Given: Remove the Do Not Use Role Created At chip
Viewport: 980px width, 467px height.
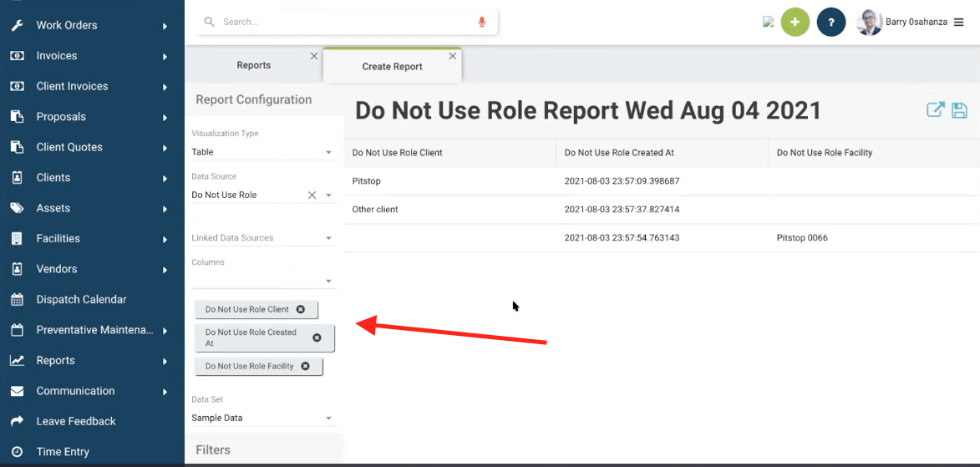Looking at the screenshot, I should tap(317, 338).
